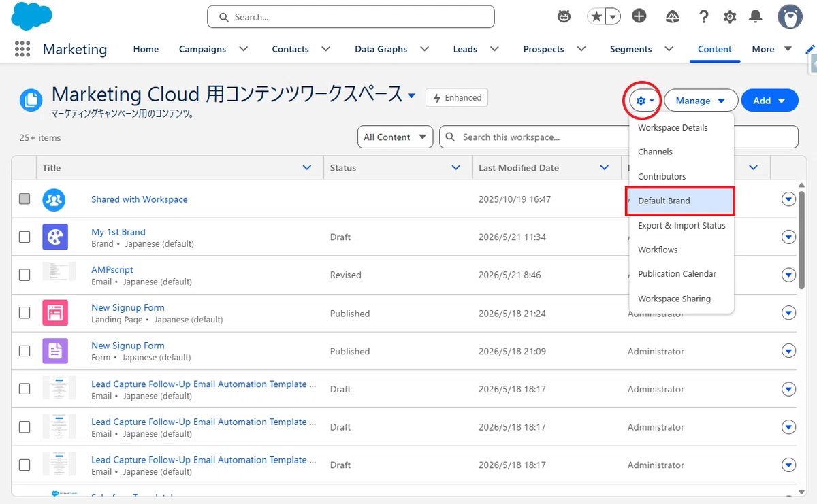Open the Setup gear in the header
The width and height of the screenshot is (817, 504).
tap(730, 16)
